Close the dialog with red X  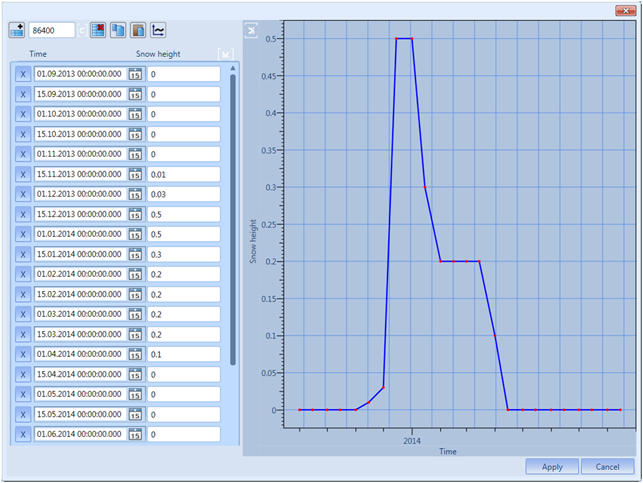(x=626, y=11)
